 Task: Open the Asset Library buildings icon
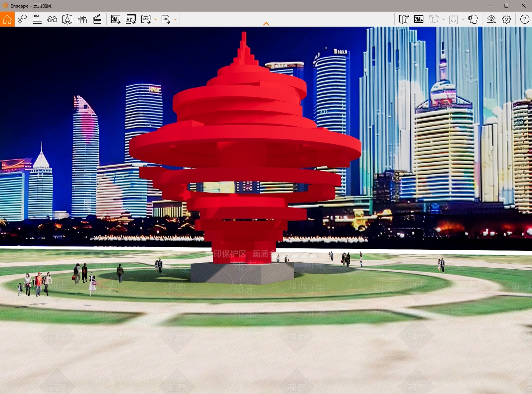tap(82, 19)
